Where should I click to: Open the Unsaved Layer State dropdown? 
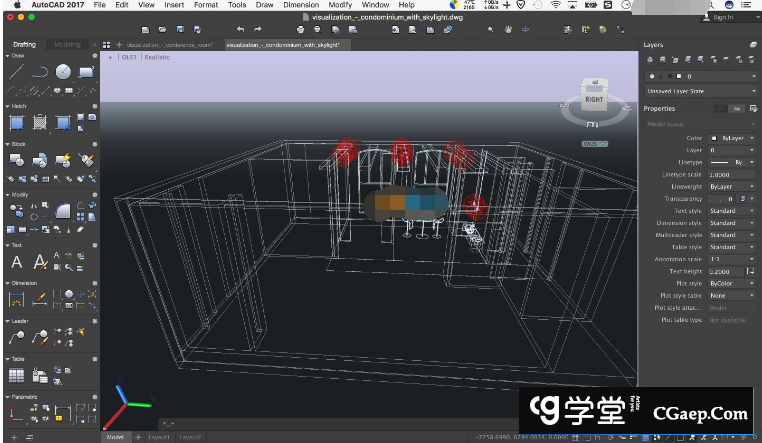pos(701,91)
